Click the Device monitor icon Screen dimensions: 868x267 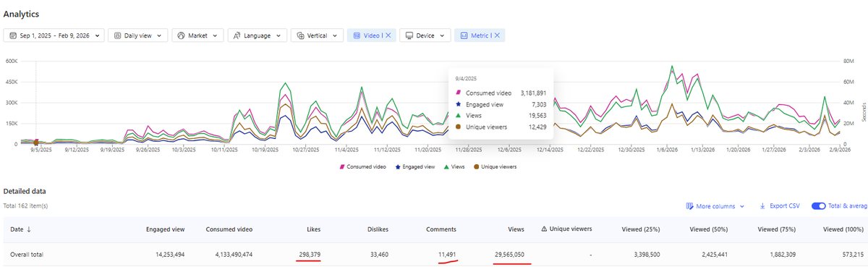pos(409,35)
